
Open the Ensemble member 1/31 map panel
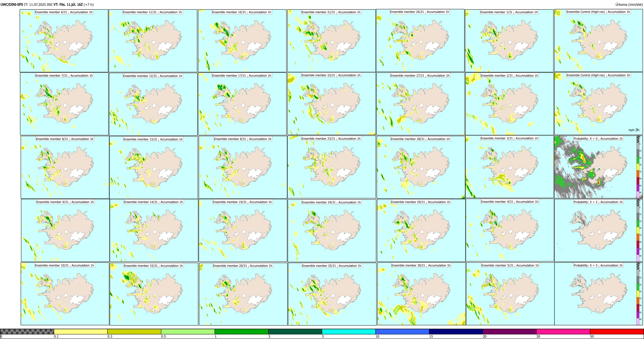[x=509, y=41]
